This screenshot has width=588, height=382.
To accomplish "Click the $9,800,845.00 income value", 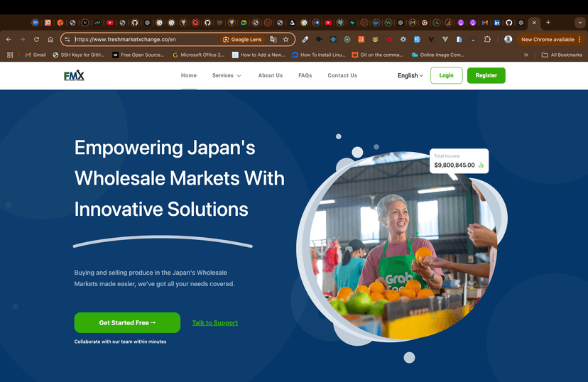I will click(x=454, y=165).
